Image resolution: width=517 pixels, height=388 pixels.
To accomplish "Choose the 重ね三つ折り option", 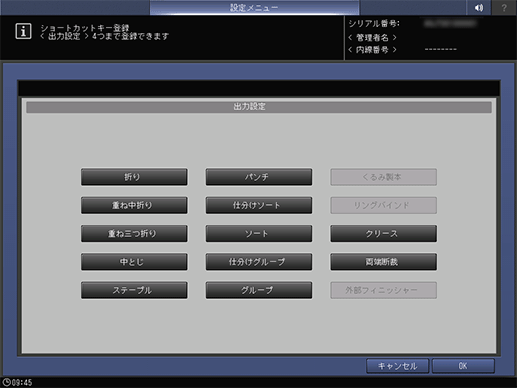I will [x=134, y=233].
